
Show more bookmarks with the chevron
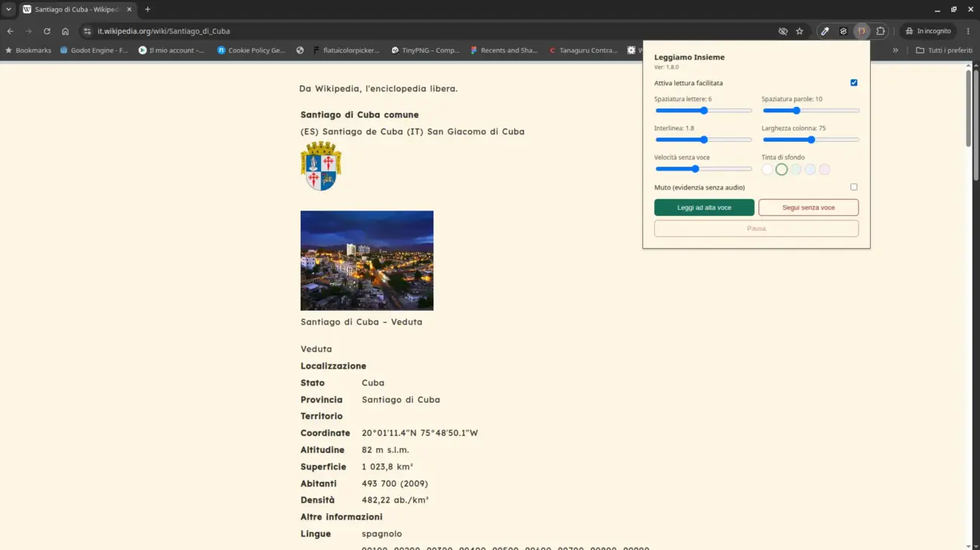tap(896, 51)
